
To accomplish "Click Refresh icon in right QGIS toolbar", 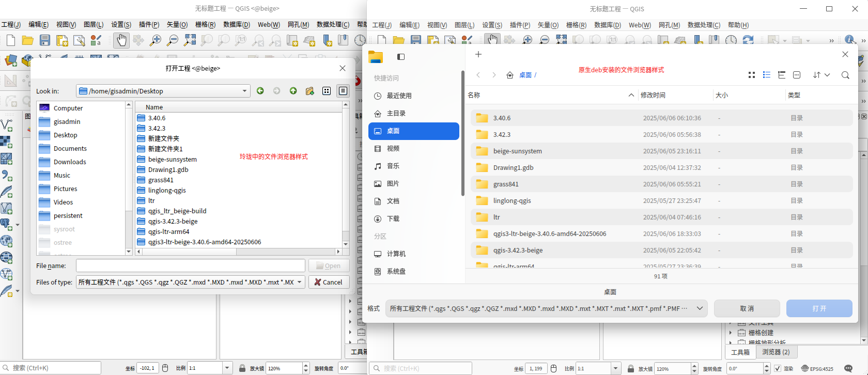I will 748,40.
